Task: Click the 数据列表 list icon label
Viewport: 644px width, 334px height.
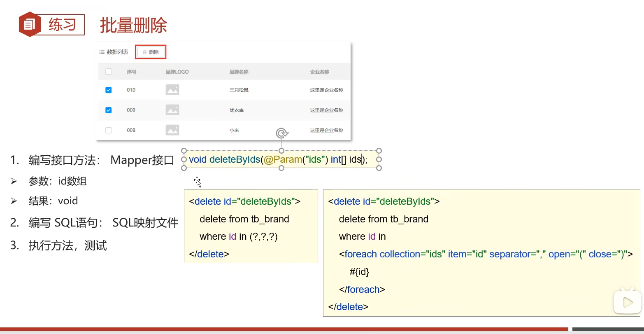Action: click(x=114, y=52)
